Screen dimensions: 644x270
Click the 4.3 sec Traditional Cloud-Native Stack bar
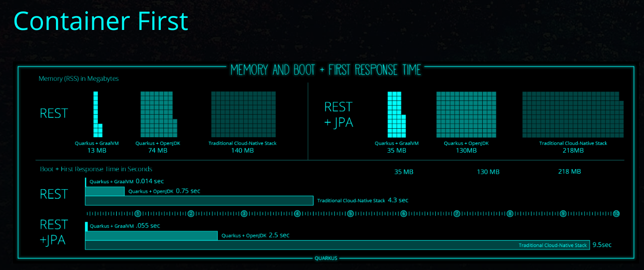click(x=199, y=201)
